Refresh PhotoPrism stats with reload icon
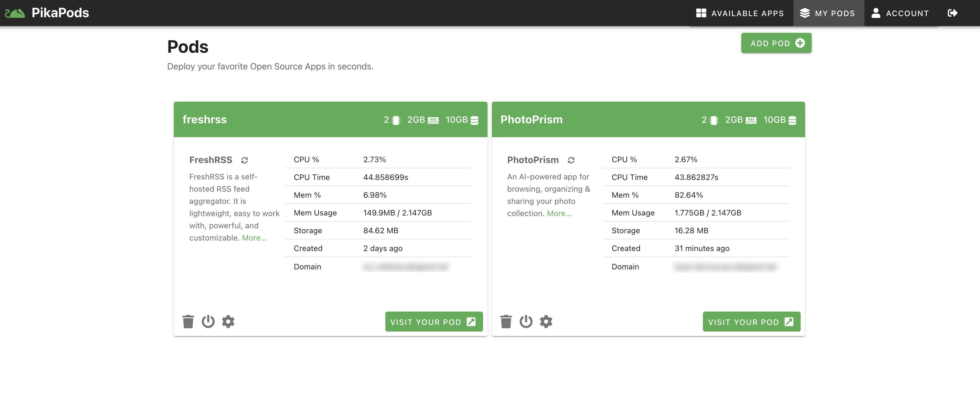This screenshot has height=416, width=980. tap(571, 160)
